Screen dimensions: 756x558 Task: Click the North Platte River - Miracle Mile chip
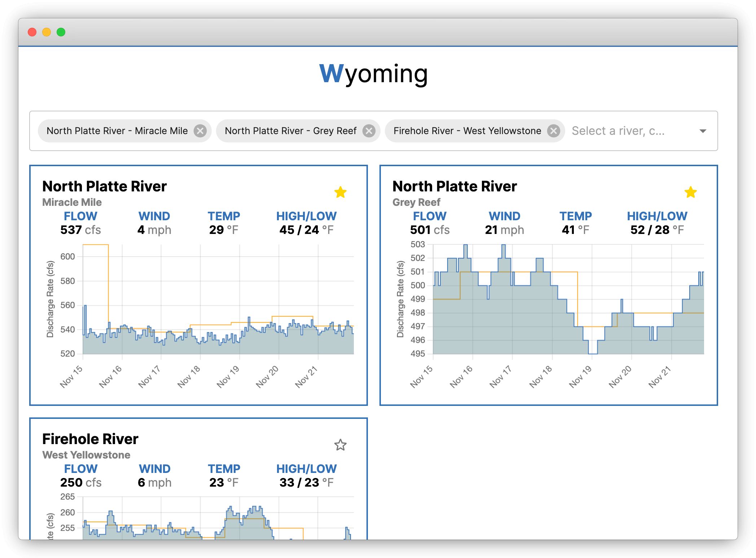[x=117, y=131]
